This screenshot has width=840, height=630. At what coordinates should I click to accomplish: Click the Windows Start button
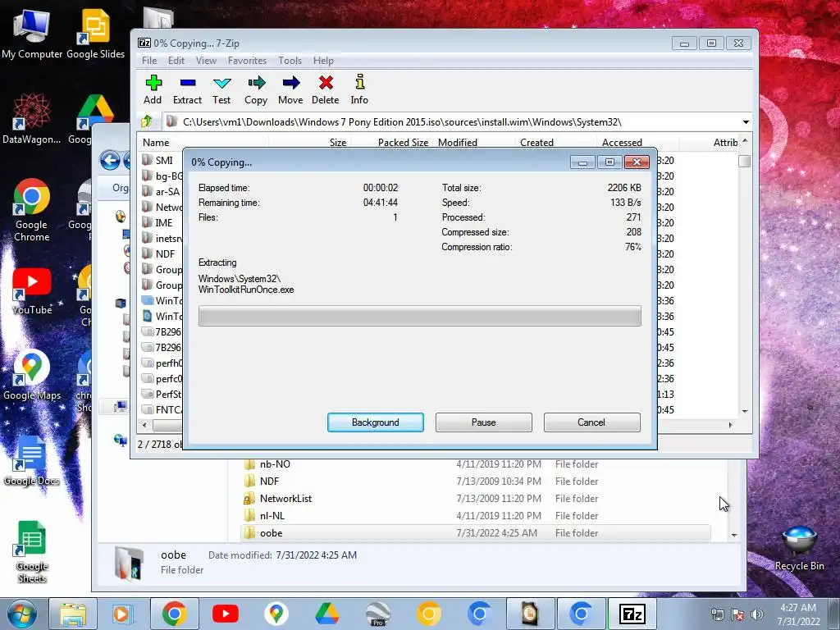(x=22, y=614)
